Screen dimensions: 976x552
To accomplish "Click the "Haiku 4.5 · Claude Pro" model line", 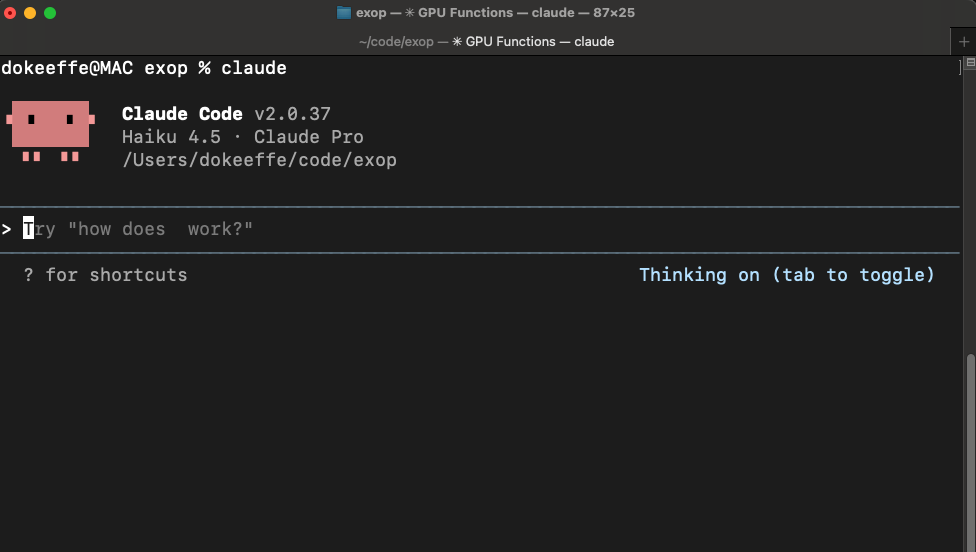I will 242,137.
